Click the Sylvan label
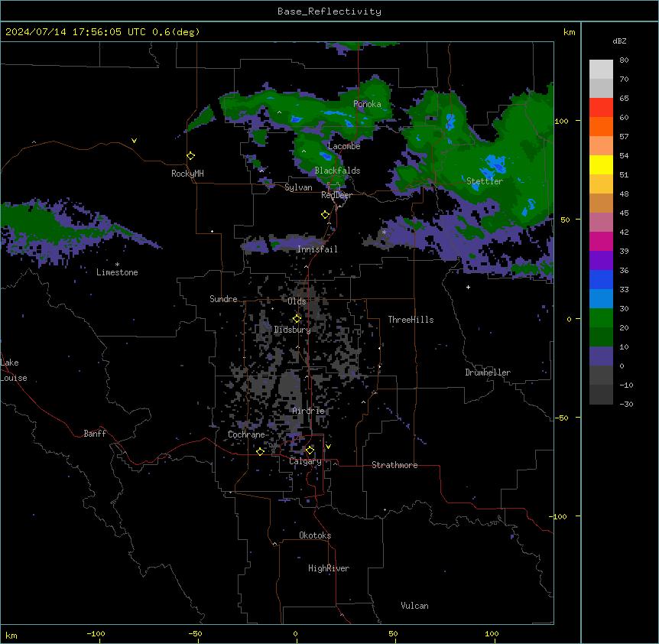The width and height of the screenshot is (659, 644). [298, 187]
